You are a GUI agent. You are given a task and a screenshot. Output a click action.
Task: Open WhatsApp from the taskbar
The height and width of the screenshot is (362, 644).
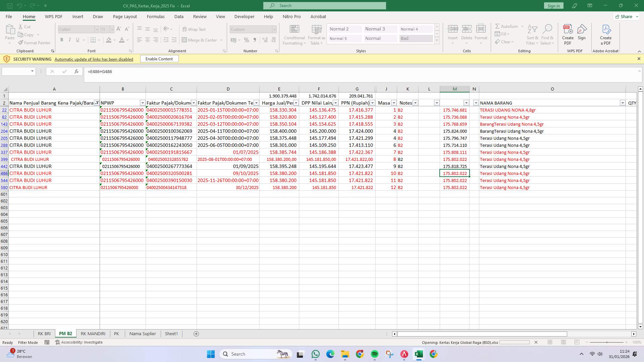[x=316, y=354]
